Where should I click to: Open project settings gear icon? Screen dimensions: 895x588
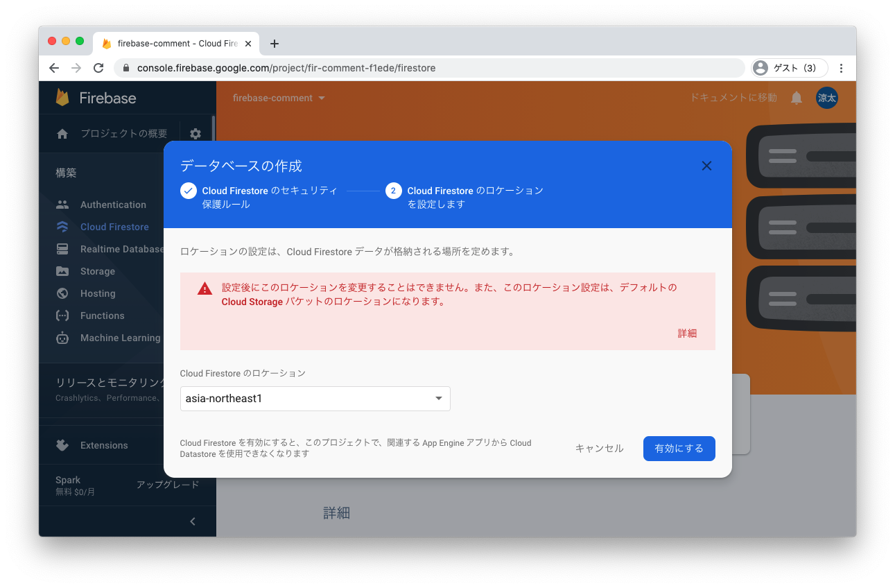pyautogui.click(x=195, y=134)
